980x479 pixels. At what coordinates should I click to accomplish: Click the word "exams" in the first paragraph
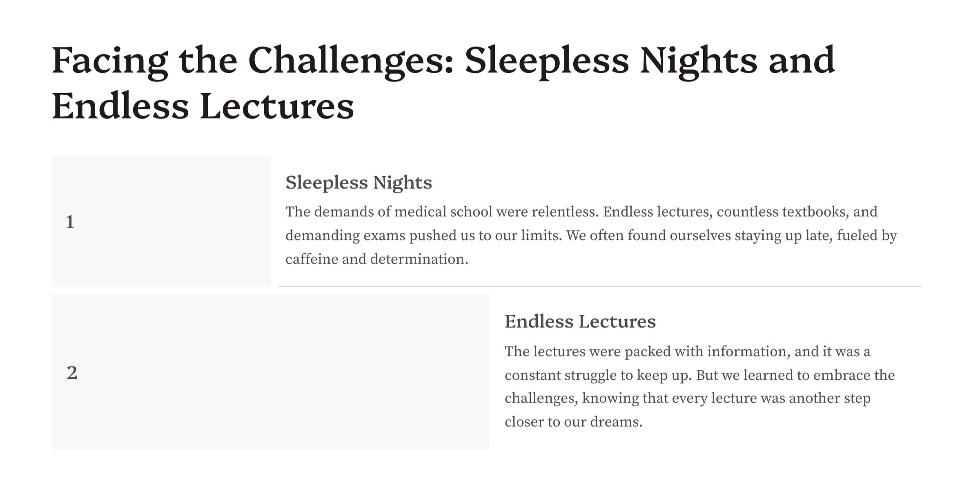point(384,236)
